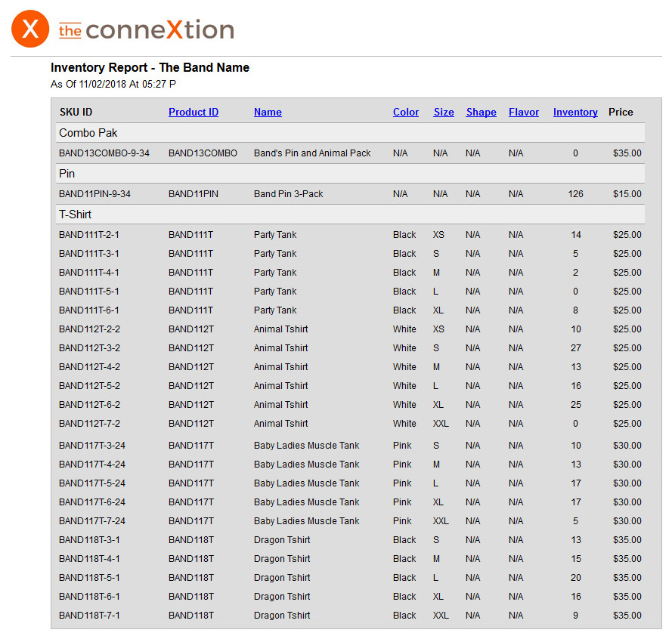Sort by Flavor column header
This screenshot has width=672, height=639.
pyautogui.click(x=524, y=113)
